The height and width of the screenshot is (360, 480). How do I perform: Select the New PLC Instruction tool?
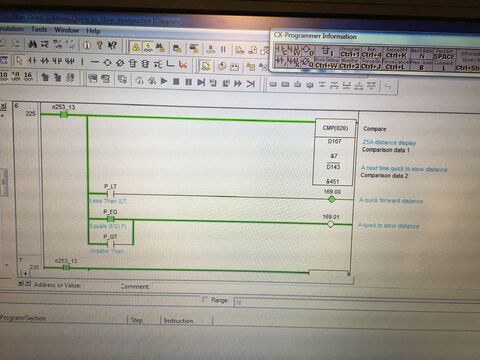132,63
